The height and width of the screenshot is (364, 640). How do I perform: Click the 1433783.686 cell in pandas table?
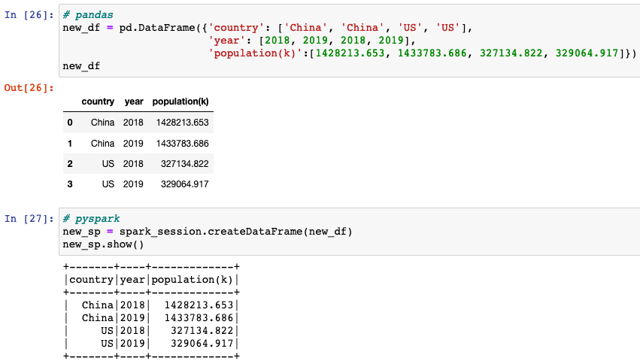tap(183, 143)
